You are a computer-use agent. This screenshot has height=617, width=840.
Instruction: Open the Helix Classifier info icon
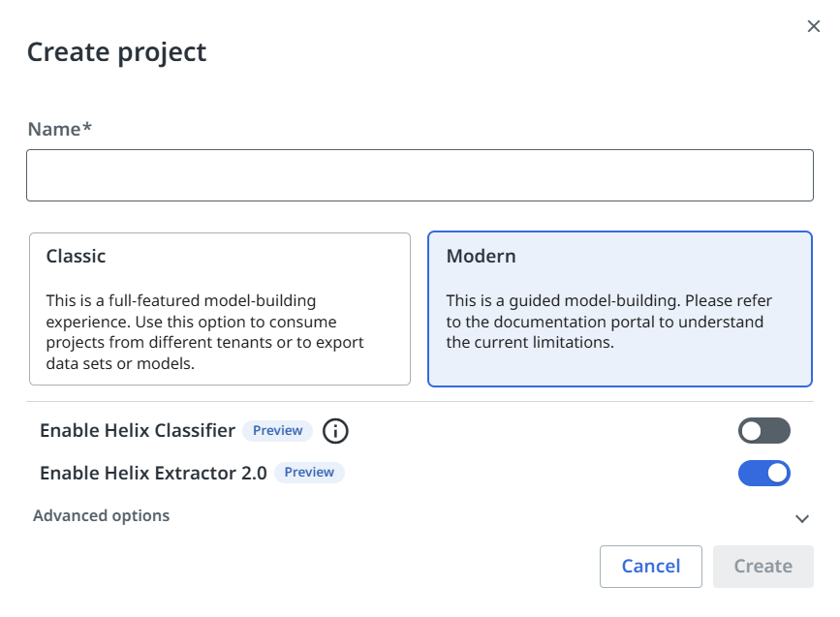pyautogui.click(x=335, y=431)
